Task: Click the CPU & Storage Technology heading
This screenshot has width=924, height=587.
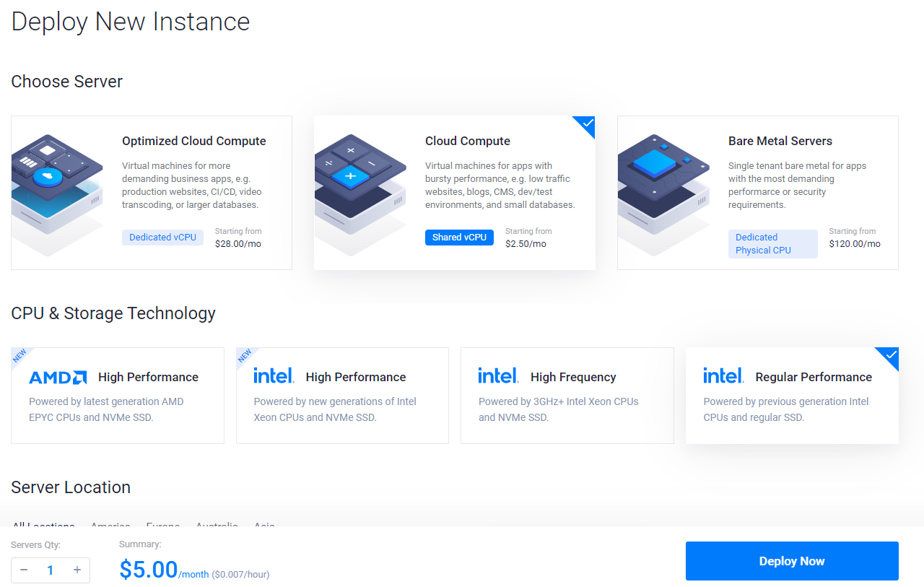Action: 113,313
